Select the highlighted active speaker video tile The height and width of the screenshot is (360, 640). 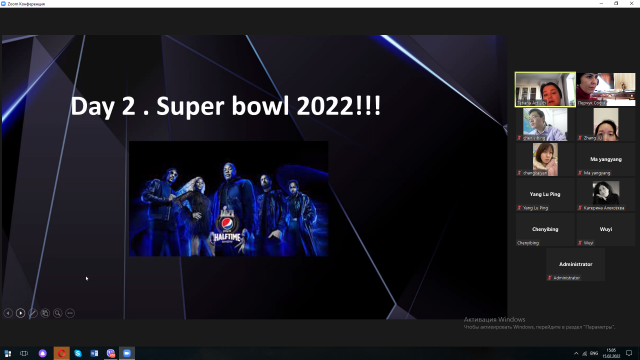pyautogui.click(x=545, y=89)
